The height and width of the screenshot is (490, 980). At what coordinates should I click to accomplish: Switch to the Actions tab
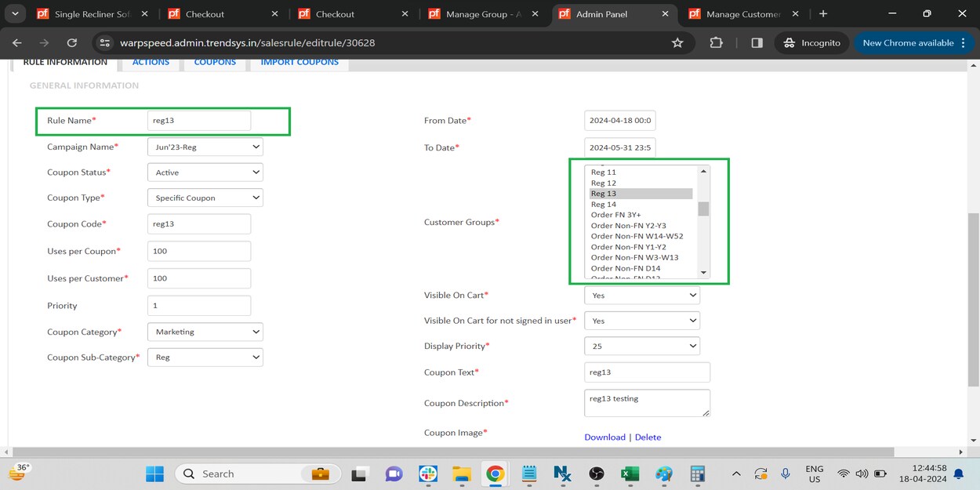point(151,62)
